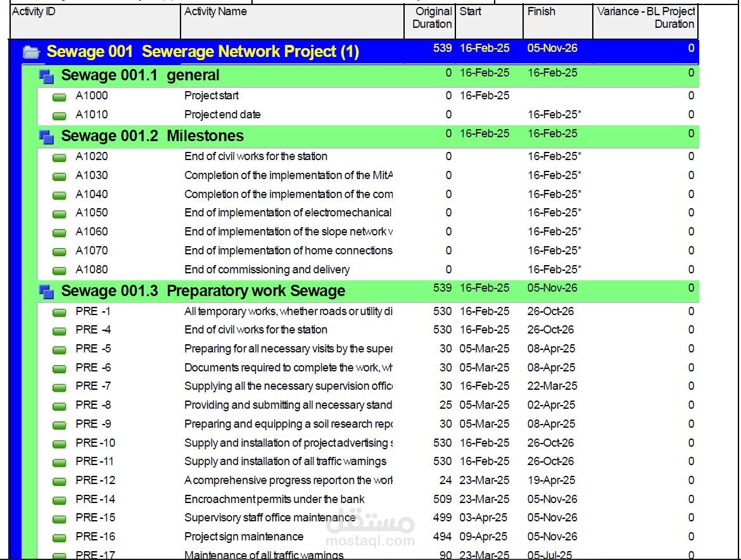Click the 509 duration value for PRE -14
The height and width of the screenshot is (560, 741).
pos(442,499)
